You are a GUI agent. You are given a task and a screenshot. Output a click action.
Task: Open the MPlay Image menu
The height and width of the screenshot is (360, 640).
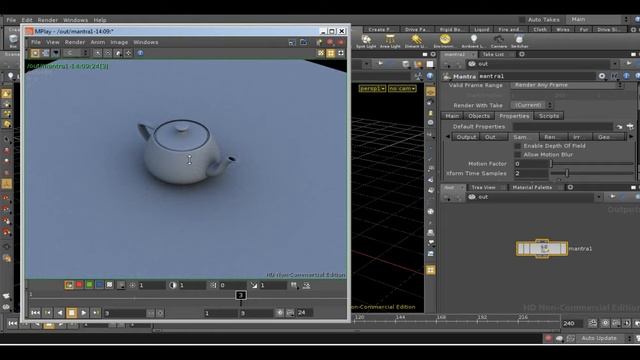point(119,42)
